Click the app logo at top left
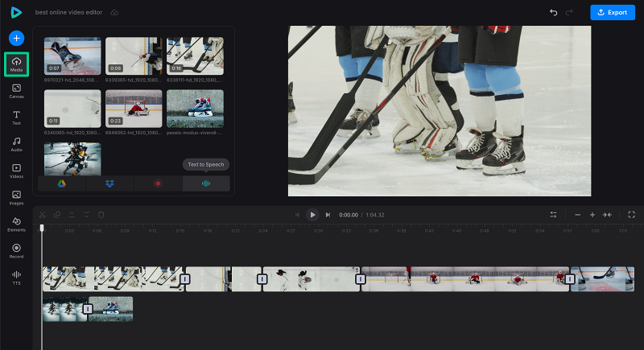The width and height of the screenshot is (644, 350). click(x=16, y=12)
